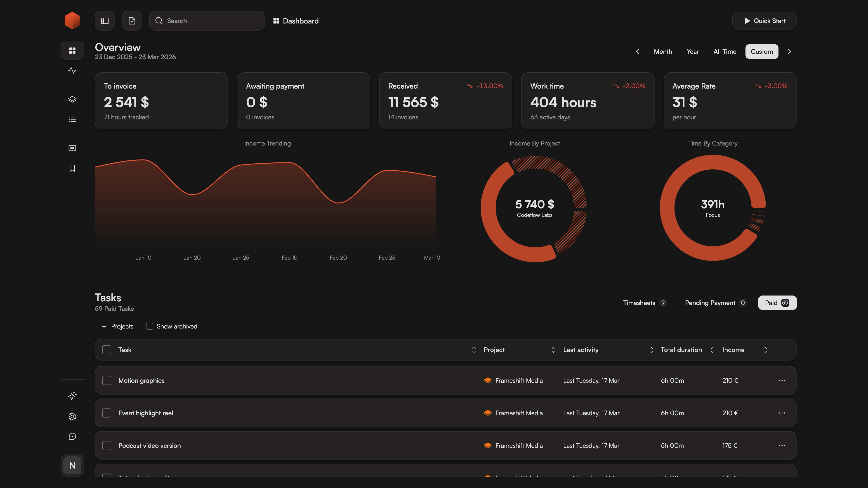The image size is (868, 488).
Task: Open the Motion graphics row options menu
Action: point(782,380)
